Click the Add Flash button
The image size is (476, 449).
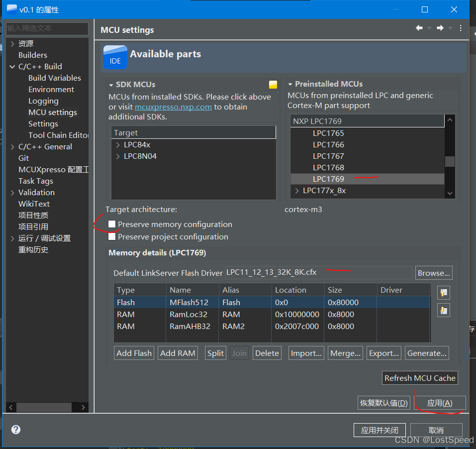pyautogui.click(x=134, y=353)
